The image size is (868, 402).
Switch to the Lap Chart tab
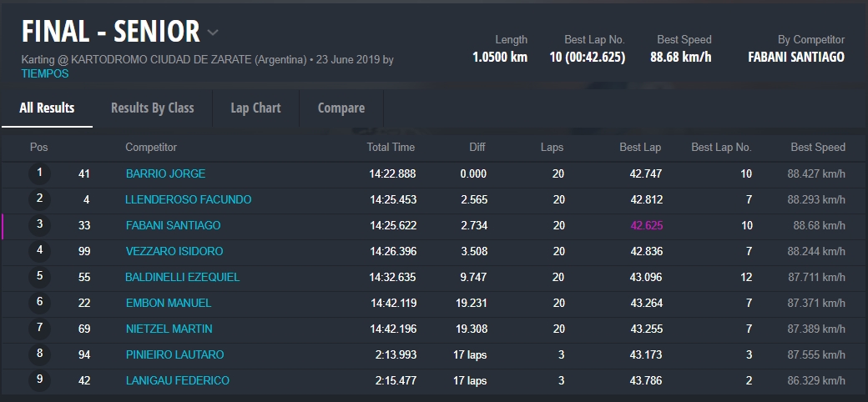point(255,108)
